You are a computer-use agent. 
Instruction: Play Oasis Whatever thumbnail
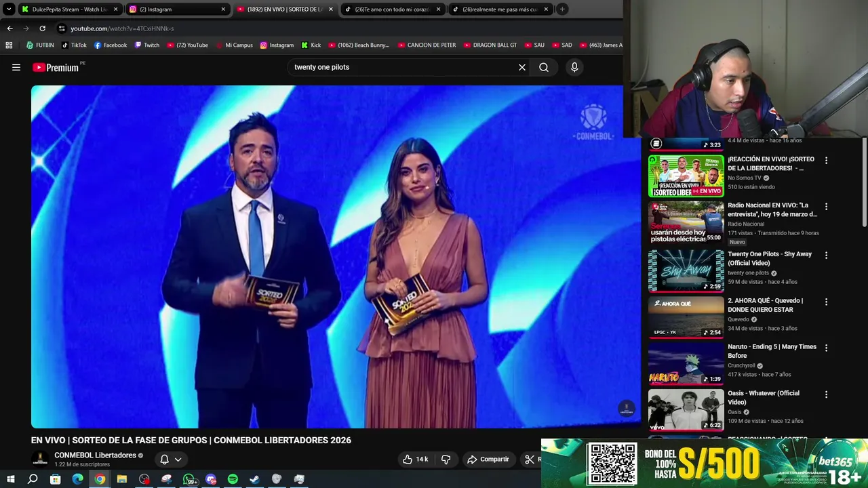686,410
